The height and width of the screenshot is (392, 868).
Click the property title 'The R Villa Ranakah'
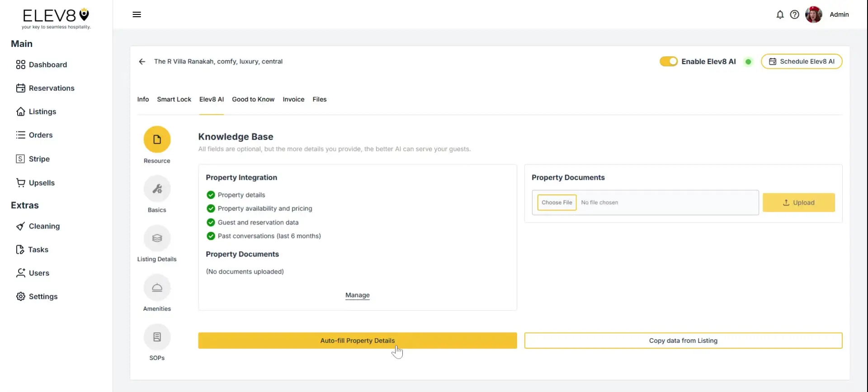pos(218,61)
